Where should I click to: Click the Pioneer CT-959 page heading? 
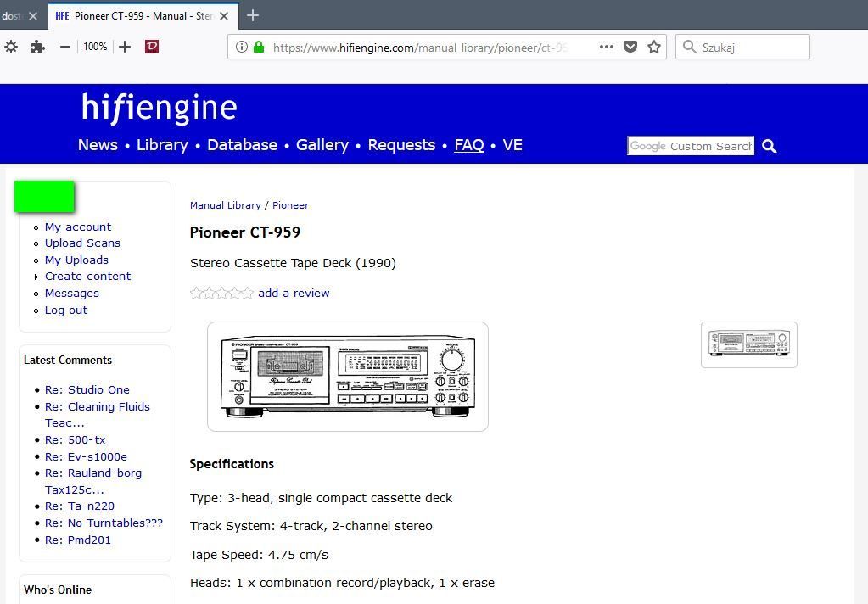[x=245, y=232]
